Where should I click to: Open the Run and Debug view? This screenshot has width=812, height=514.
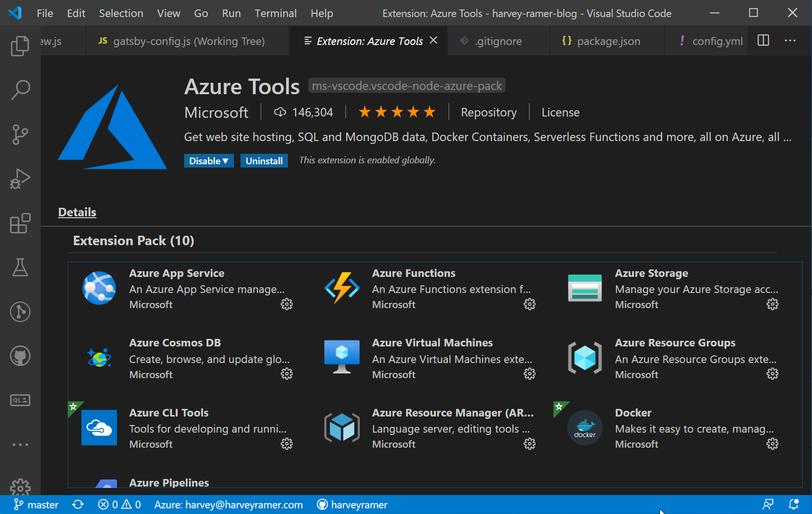(x=20, y=179)
